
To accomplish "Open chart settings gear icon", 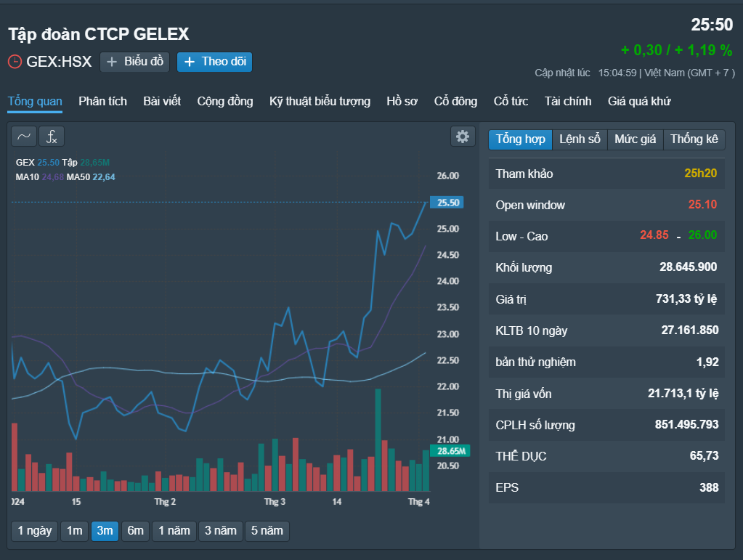I will tap(462, 137).
